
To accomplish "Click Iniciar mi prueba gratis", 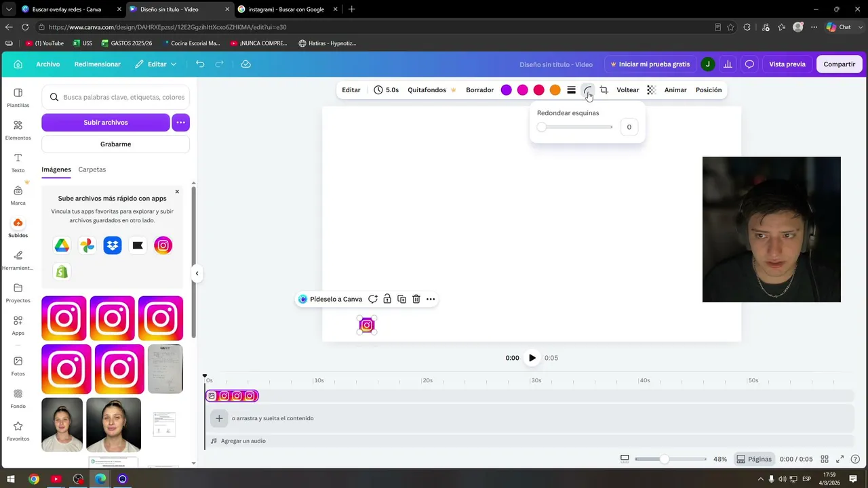I will 650,64.
